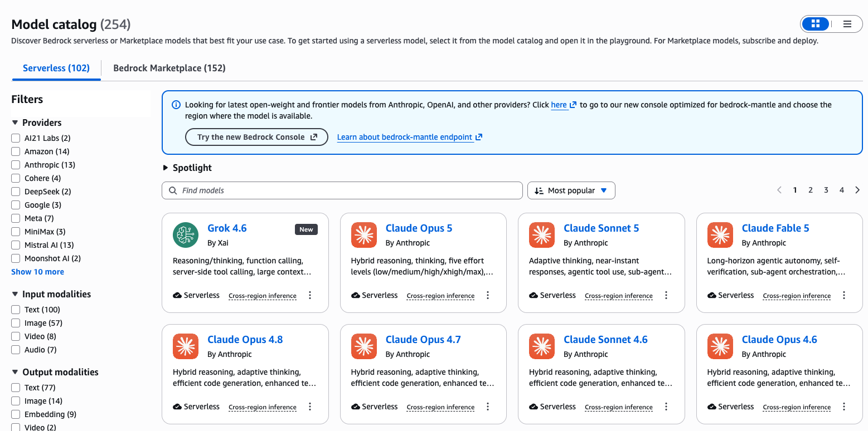This screenshot has height=431, width=868.
Task: Check the Embedding output modality filter
Action: tap(16, 414)
